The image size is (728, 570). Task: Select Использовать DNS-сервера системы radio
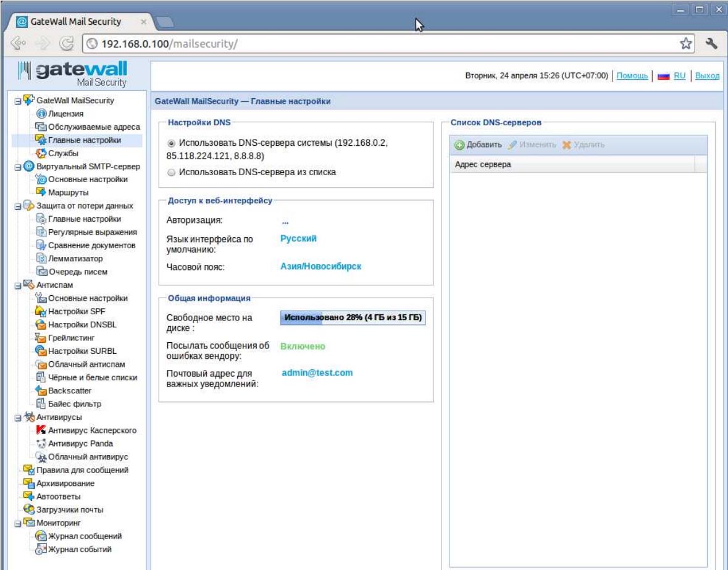click(171, 143)
